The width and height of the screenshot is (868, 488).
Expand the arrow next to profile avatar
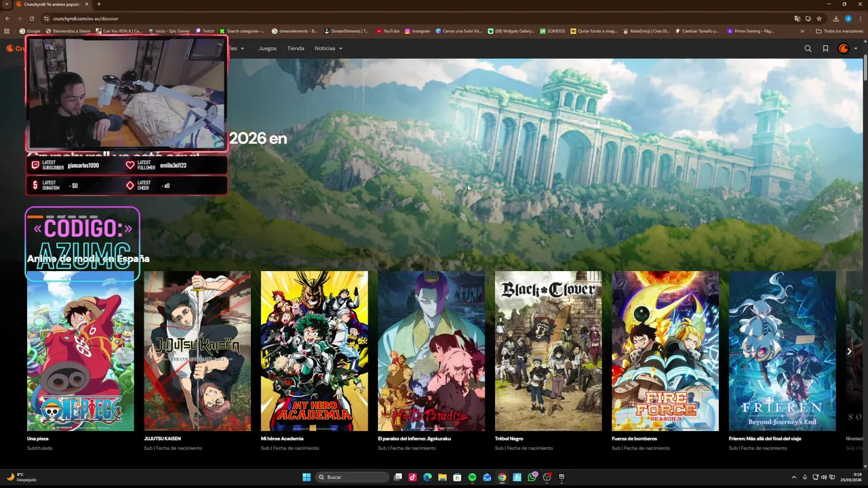[x=856, y=49]
